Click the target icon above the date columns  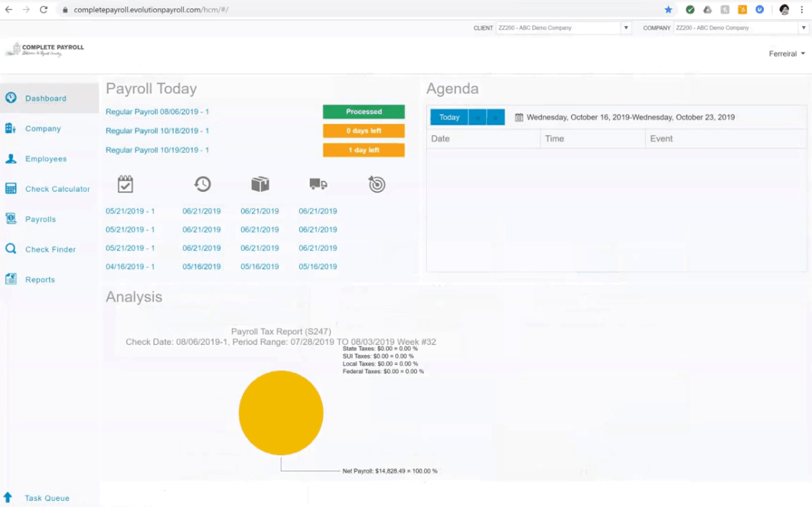376,184
